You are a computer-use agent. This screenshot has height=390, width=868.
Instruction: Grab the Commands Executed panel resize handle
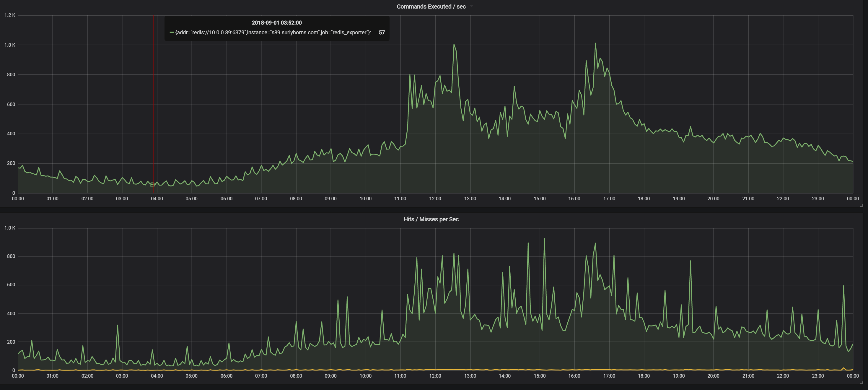click(861, 205)
